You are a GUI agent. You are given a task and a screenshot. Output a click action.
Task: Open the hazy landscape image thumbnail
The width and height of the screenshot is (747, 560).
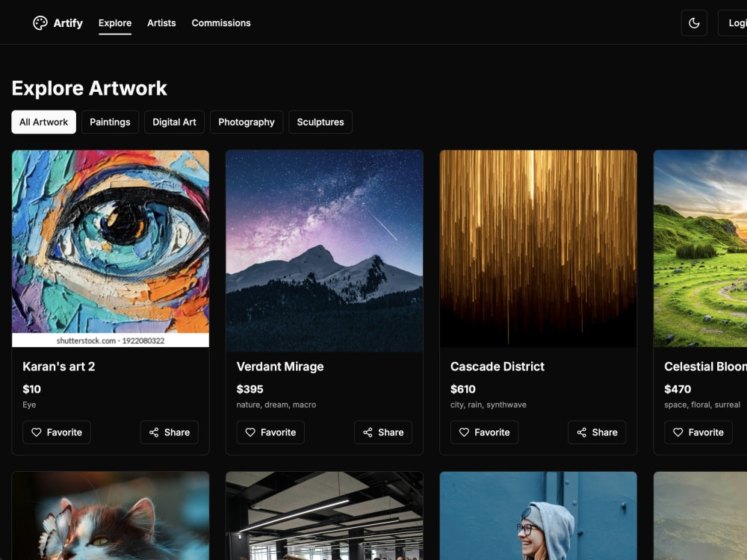pyautogui.click(x=701, y=516)
